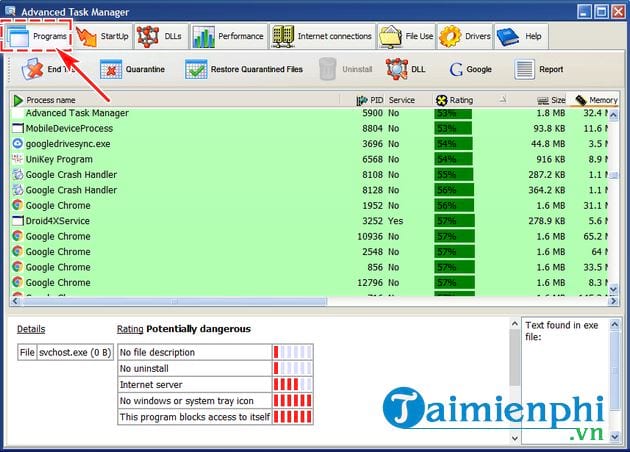Select Google Chrome PID 856 icon

point(18,267)
